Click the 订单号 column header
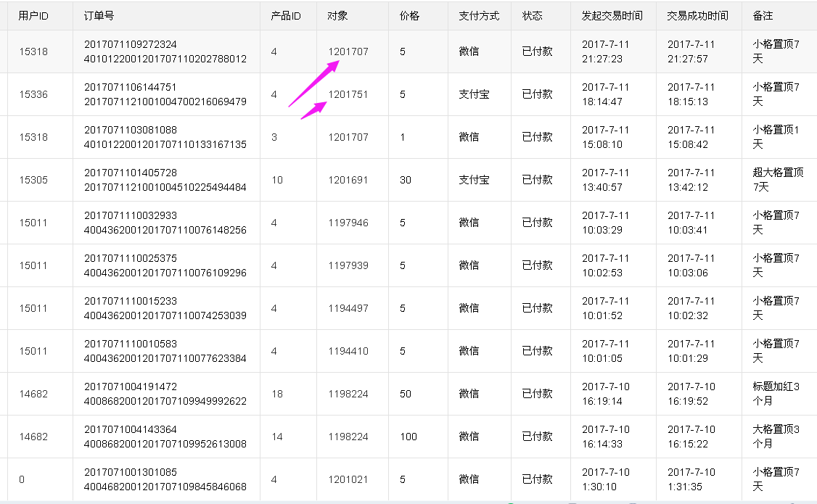Viewport: 817px width, 504px height. point(99,16)
